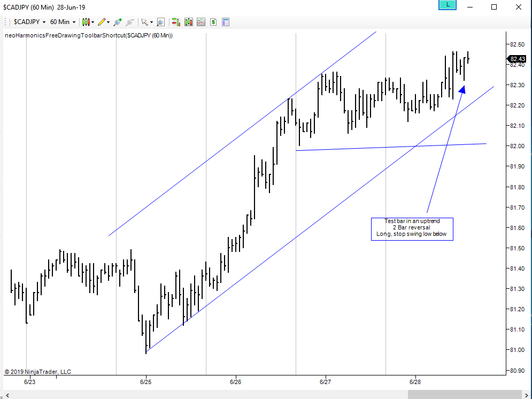Open the Data Series candlestick icon
Screen dimensions: 532x399
189,22
